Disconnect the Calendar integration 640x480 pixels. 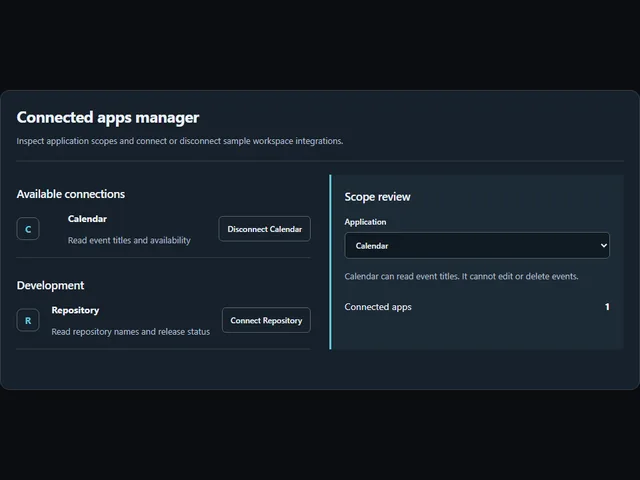[x=264, y=229]
